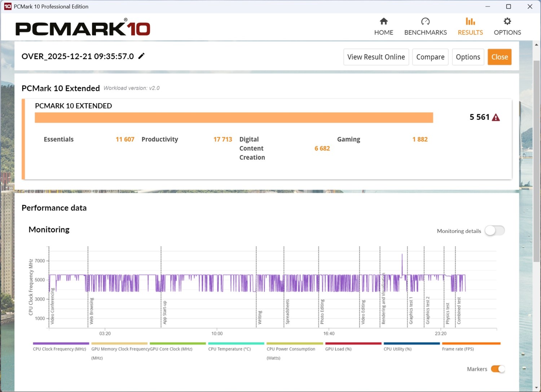Viewport: 541px width, 392px height.
Task: Select the Results bar chart icon
Action: click(x=470, y=22)
